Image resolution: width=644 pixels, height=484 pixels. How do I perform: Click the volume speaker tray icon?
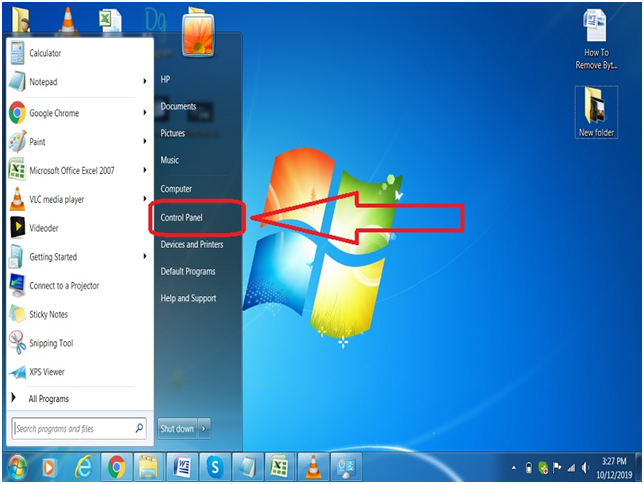point(585,468)
